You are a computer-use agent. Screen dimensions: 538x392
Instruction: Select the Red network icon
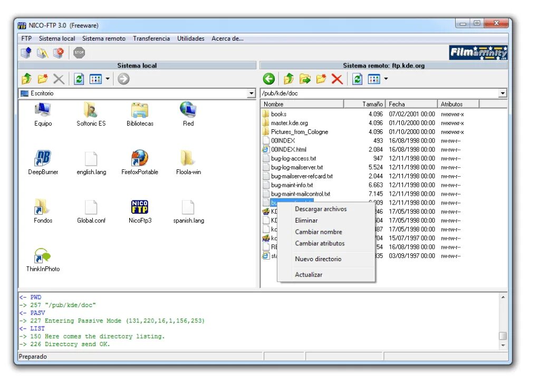(x=188, y=114)
